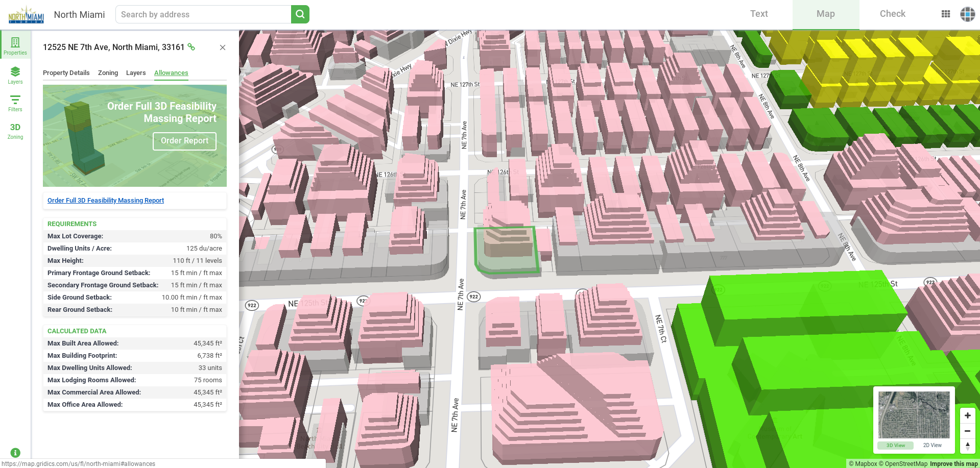
Task: Switch to the Zoning tab
Action: [108, 73]
